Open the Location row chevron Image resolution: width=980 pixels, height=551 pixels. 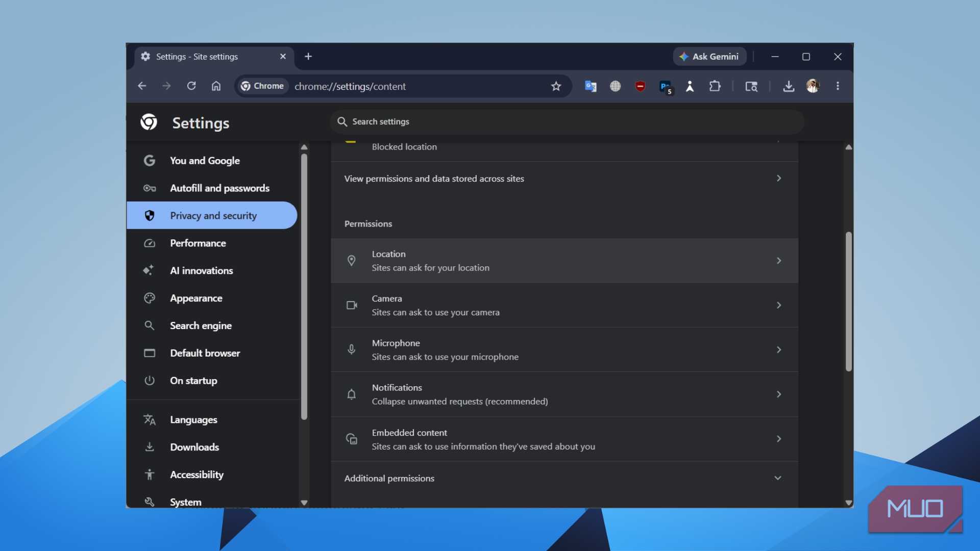[779, 261]
